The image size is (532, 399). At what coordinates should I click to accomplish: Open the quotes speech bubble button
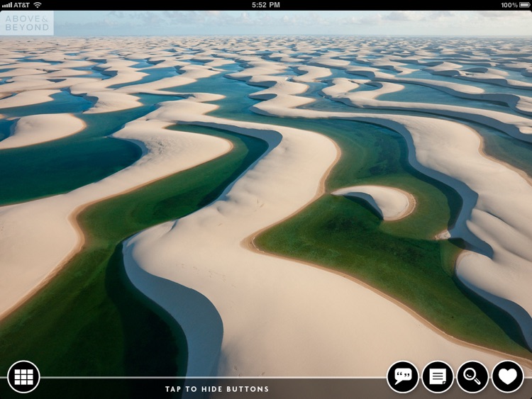[x=403, y=376]
